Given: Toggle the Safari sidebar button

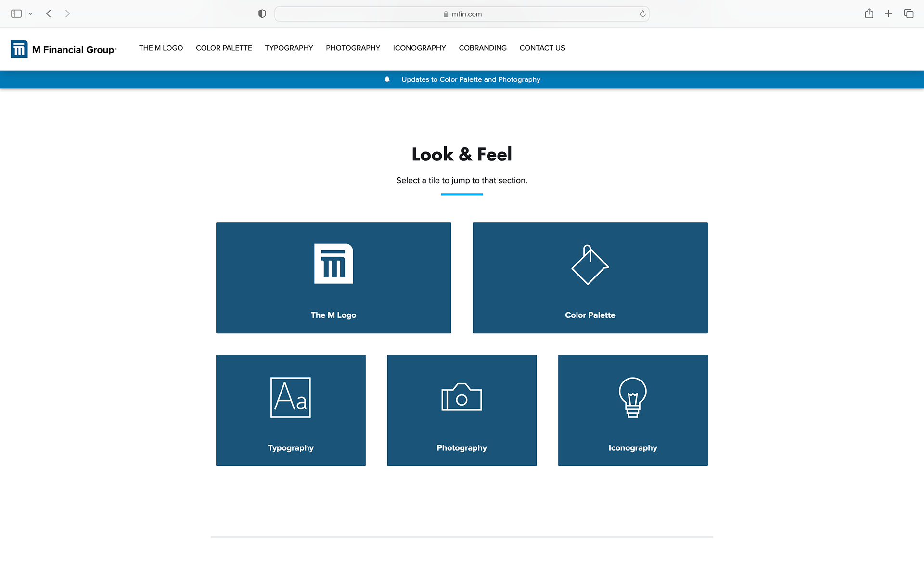Looking at the screenshot, I should (x=16, y=14).
